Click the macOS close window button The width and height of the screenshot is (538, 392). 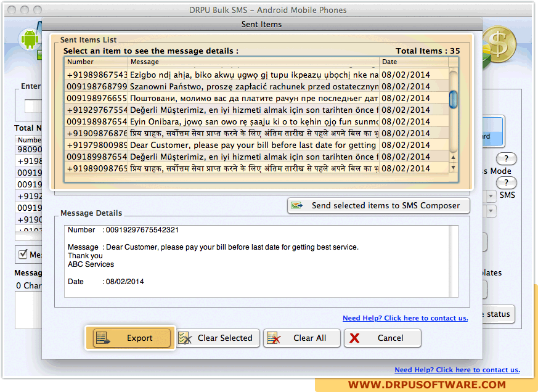point(12,10)
